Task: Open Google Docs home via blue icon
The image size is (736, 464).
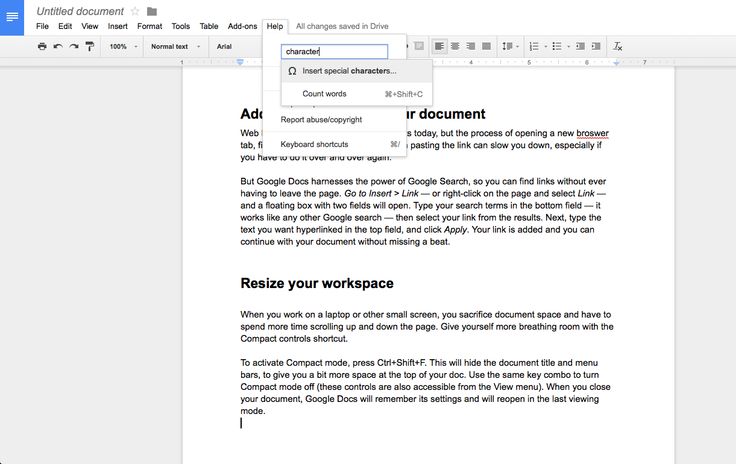Action: [12, 17]
